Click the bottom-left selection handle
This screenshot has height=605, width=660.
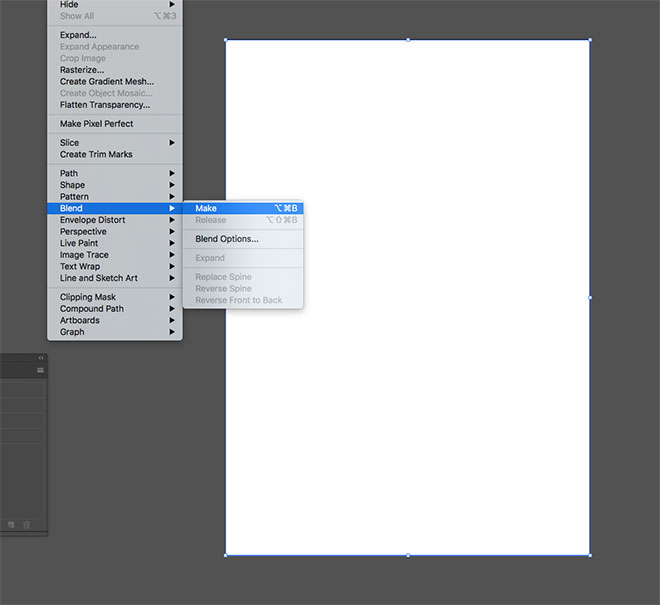226,555
